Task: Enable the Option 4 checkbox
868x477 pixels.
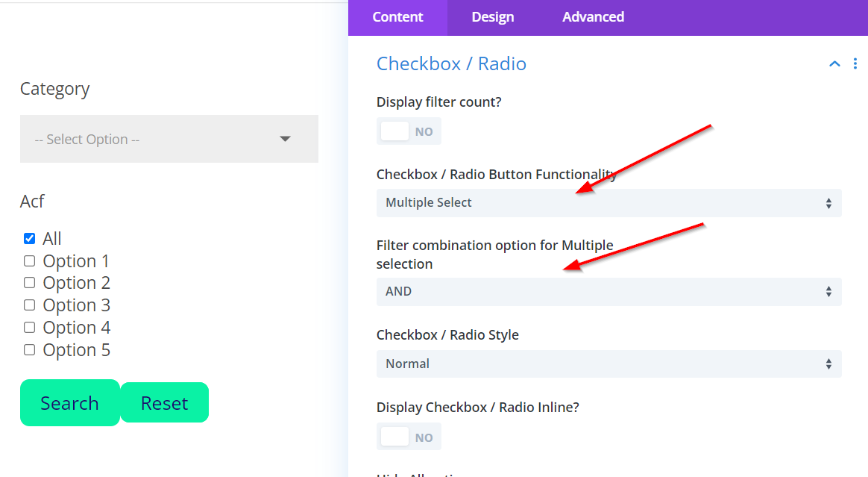Action: [30, 328]
